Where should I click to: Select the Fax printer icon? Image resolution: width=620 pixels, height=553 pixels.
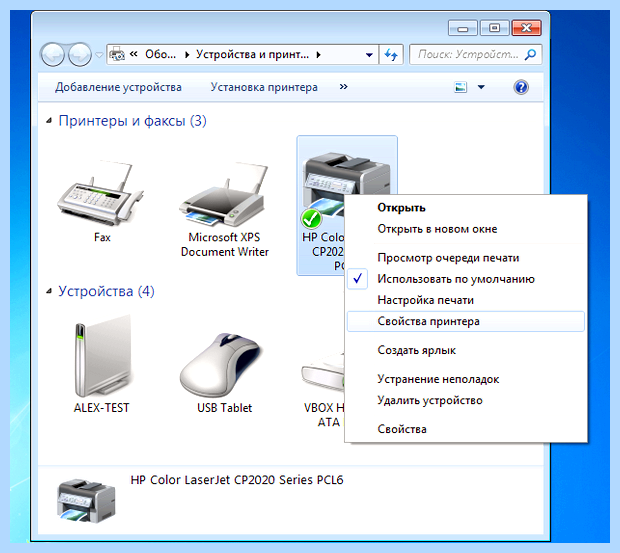coord(102,194)
